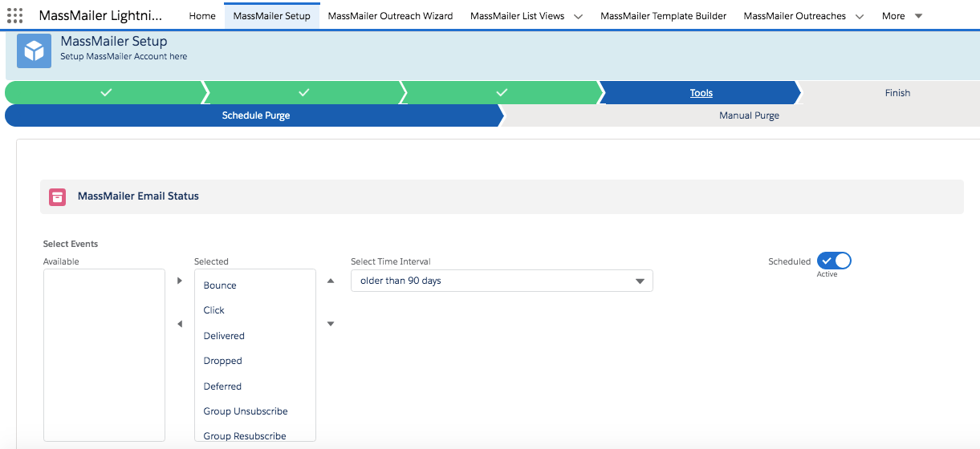This screenshot has width=980, height=449.
Task: Move event to Available with left arrow
Action: point(180,324)
